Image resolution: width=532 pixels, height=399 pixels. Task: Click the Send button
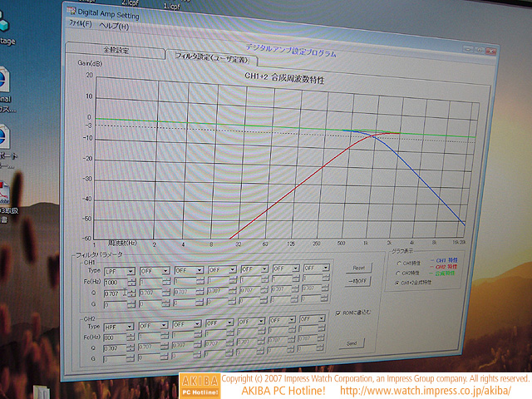tap(351, 342)
